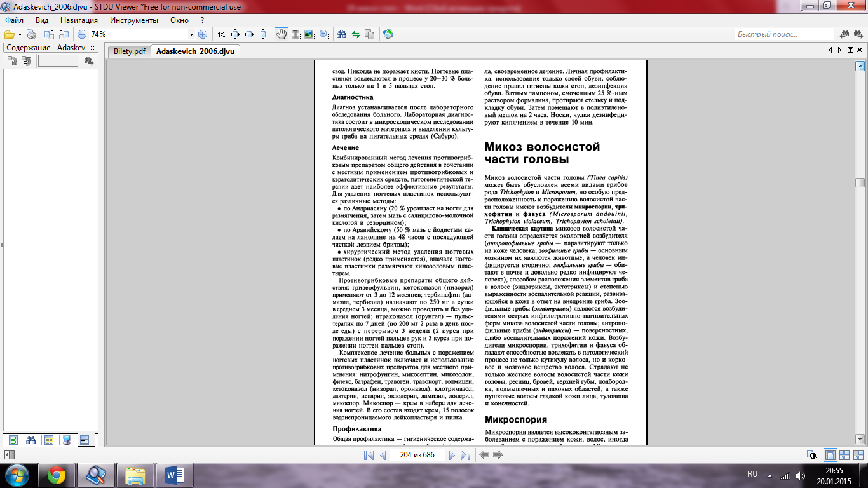
Task: Open the brightness settings icon
Action: pos(812,455)
